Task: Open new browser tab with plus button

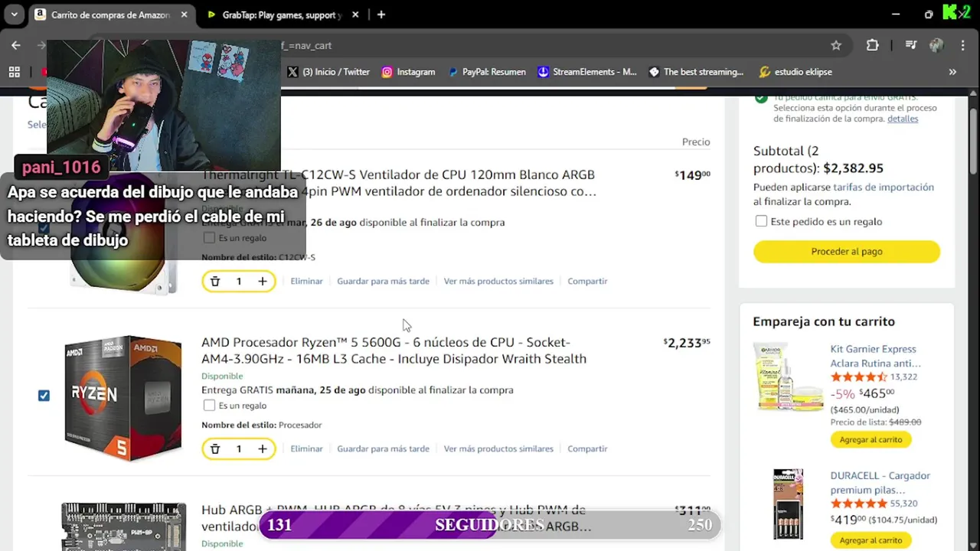Action: pos(381,15)
